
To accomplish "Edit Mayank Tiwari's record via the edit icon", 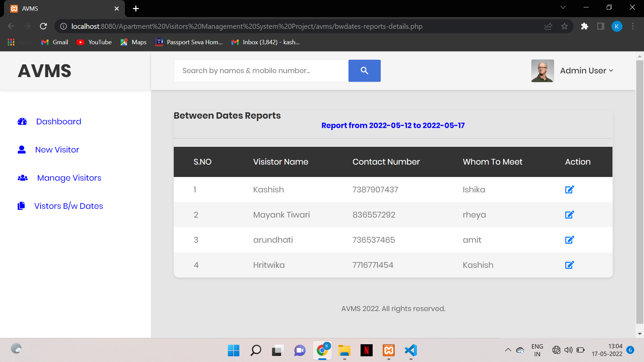I will (570, 215).
